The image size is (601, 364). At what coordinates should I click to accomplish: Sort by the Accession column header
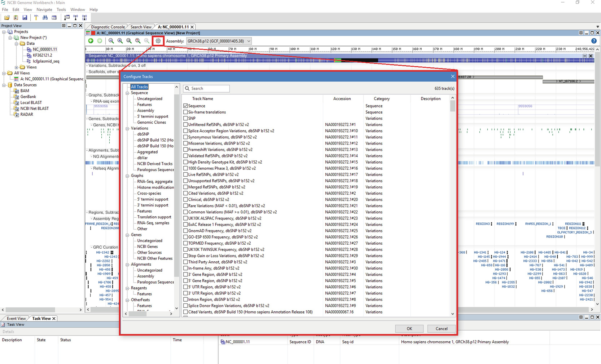tap(342, 99)
